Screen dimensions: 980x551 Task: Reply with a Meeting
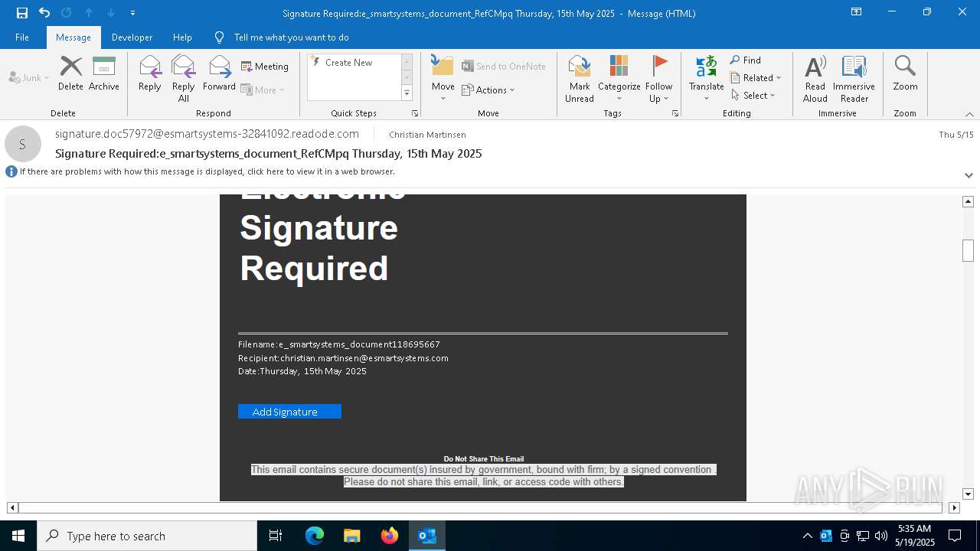point(265,67)
